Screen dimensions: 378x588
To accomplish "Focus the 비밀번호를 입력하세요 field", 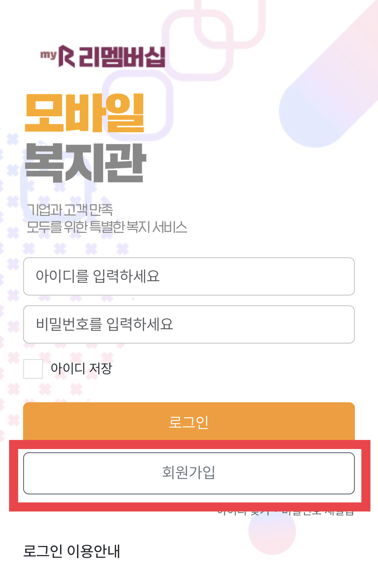I will tap(189, 324).
